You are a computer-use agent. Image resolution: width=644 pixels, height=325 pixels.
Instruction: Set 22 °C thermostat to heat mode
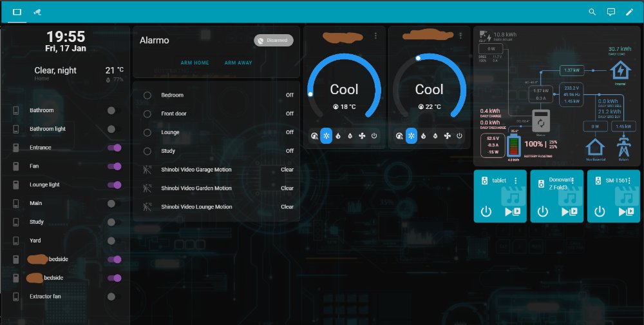[x=424, y=136]
